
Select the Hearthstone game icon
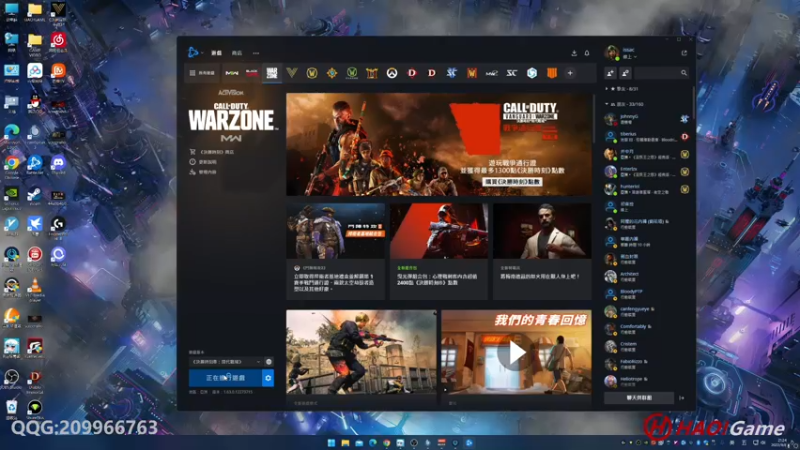tap(332, 73)
